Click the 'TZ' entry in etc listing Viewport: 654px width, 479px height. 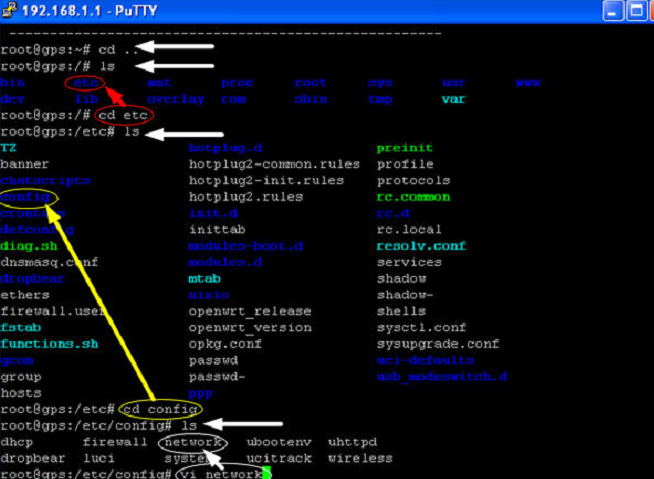pos(8,148)
